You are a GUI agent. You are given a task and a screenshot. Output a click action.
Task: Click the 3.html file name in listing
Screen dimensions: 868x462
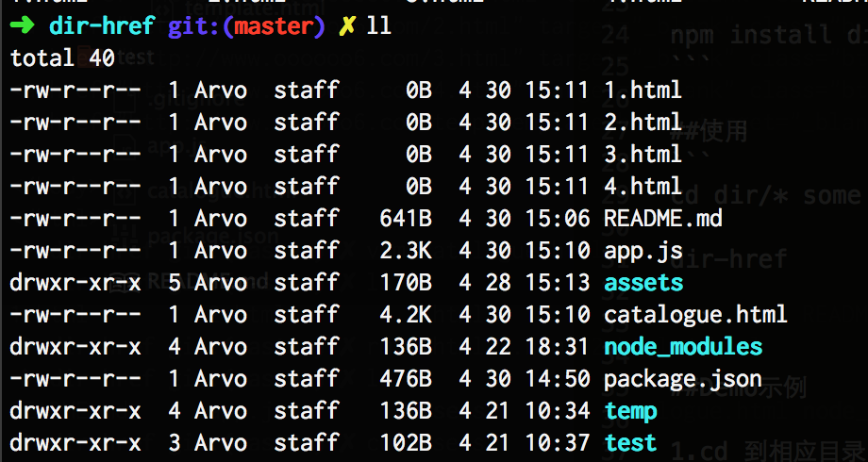643,154
